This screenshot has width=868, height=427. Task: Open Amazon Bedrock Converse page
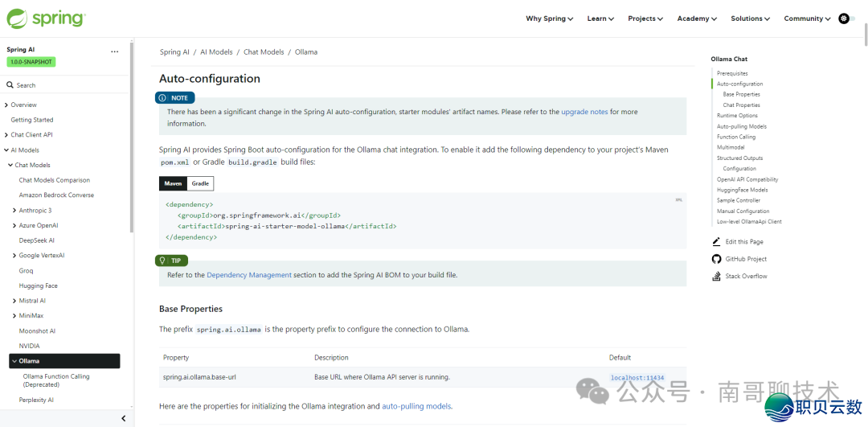[56, 195]
